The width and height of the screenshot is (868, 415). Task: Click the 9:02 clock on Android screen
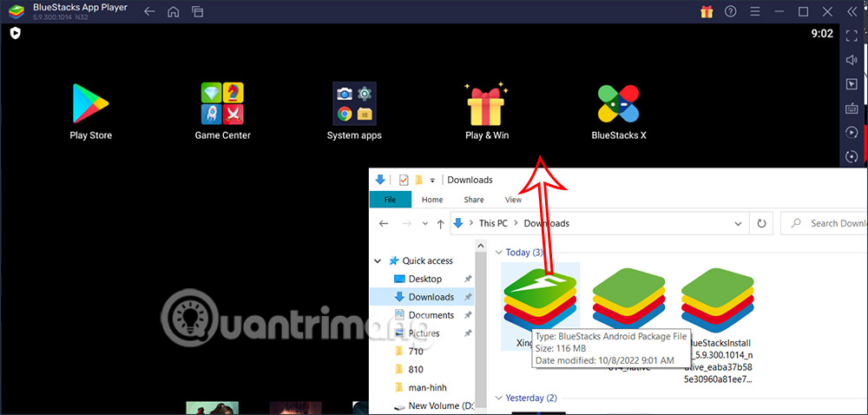click(822, 34)
